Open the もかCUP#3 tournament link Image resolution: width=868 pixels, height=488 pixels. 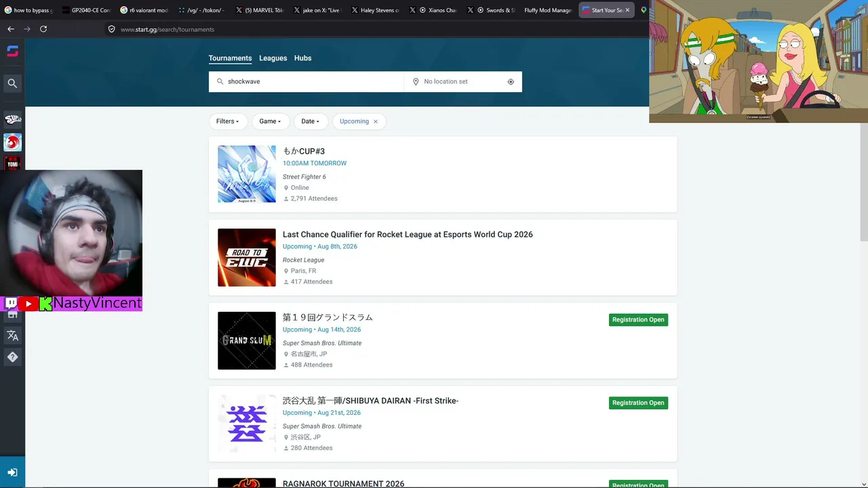tap(304, 151)
